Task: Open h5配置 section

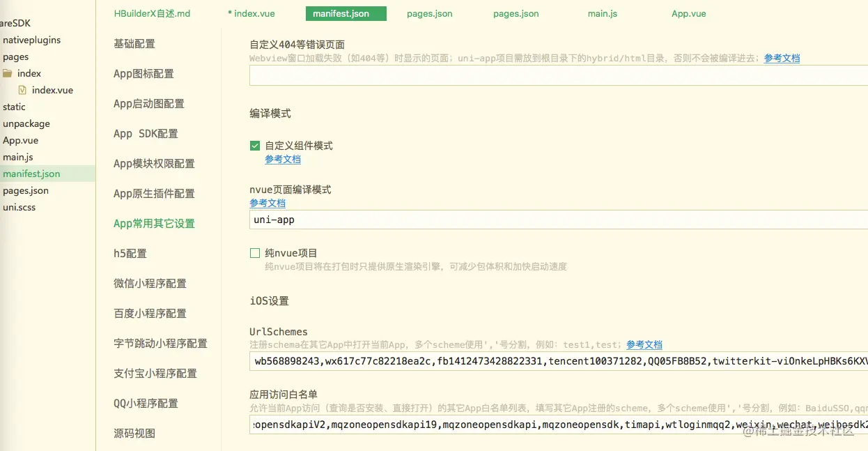Action: (130, 254)
